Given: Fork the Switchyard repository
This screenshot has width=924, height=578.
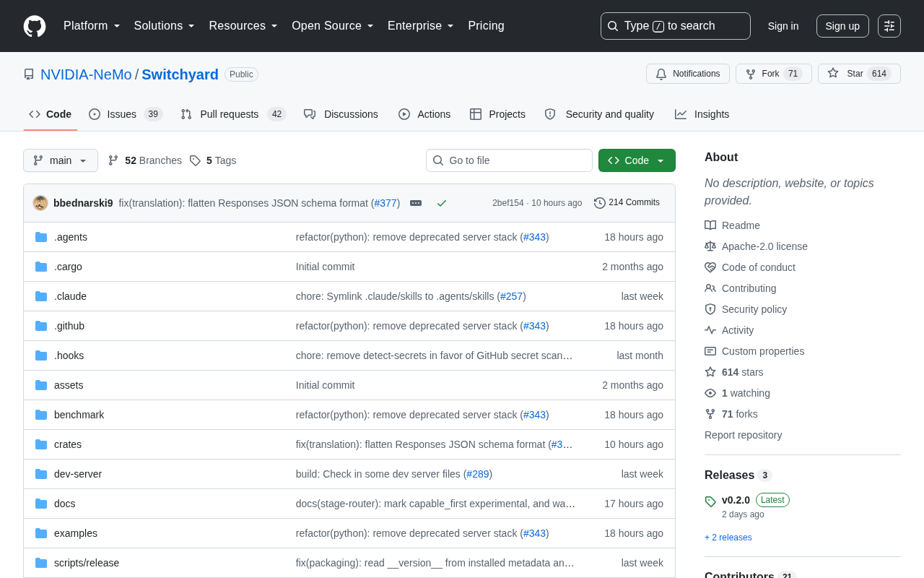Looking at the screenshot, I should pyautogui.click(x=774, y=74).
